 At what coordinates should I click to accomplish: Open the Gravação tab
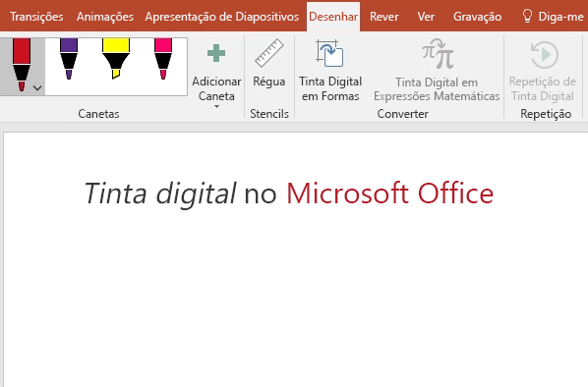477,17
